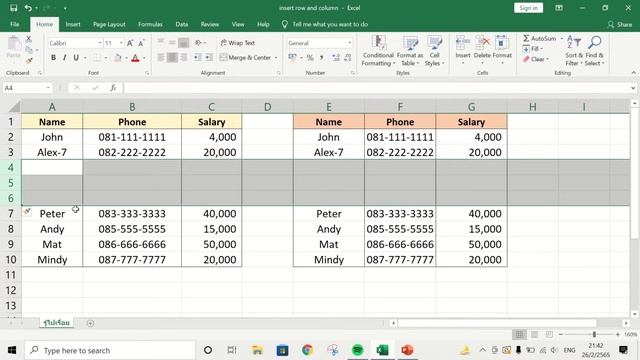The height and width of the screenshot is (360, 640).
Task: Click the Share button
Action: (620, 24)
